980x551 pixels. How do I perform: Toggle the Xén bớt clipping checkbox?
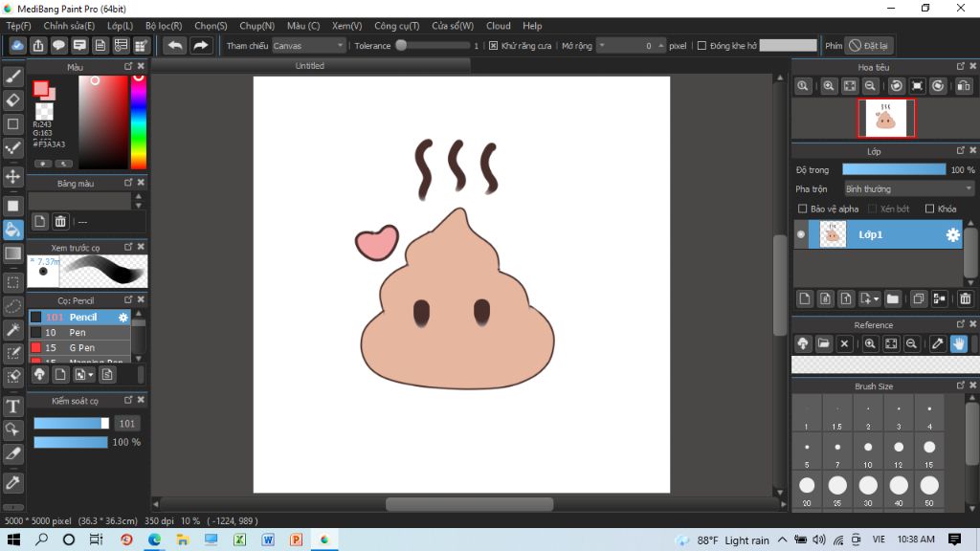click(x=873, y=209)
